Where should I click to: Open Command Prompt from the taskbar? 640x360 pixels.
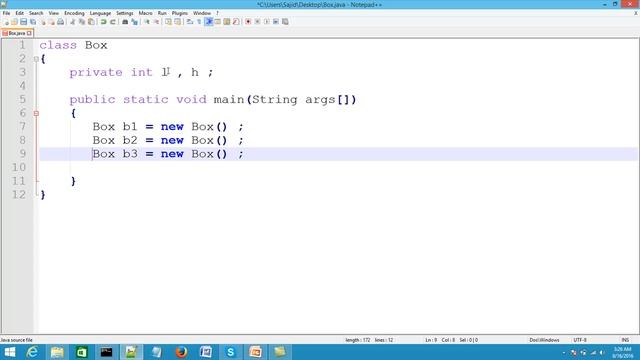click(x=107, y=352)
